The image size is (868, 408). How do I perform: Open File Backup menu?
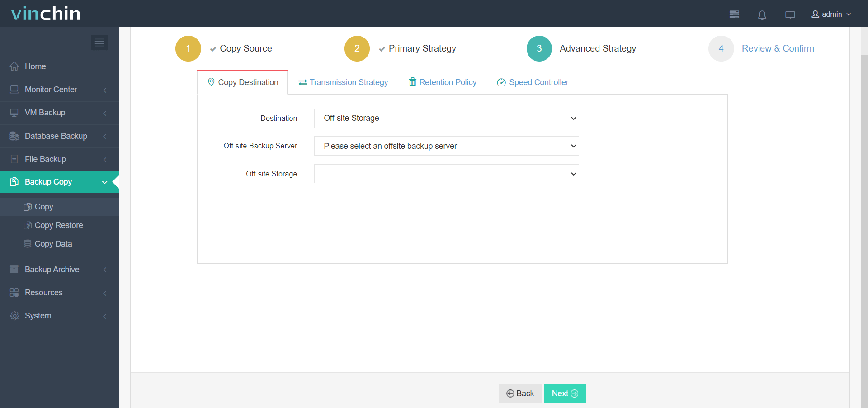(x=59, y=159)
